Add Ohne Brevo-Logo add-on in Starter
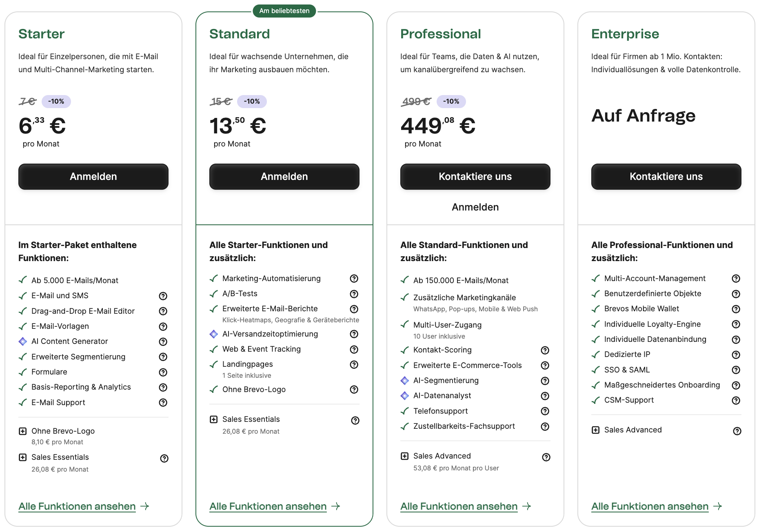The height and width of the screenshot is (532, 759). point(23,431)
